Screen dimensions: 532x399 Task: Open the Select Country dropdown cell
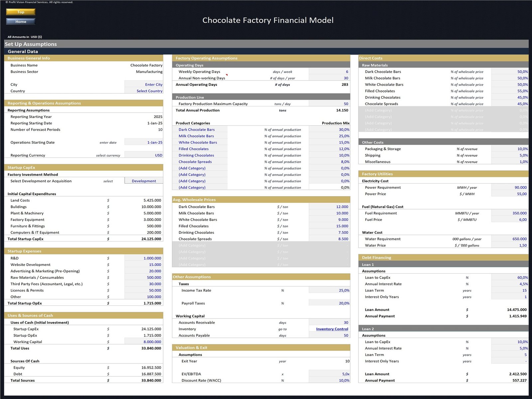coord(144,91)
